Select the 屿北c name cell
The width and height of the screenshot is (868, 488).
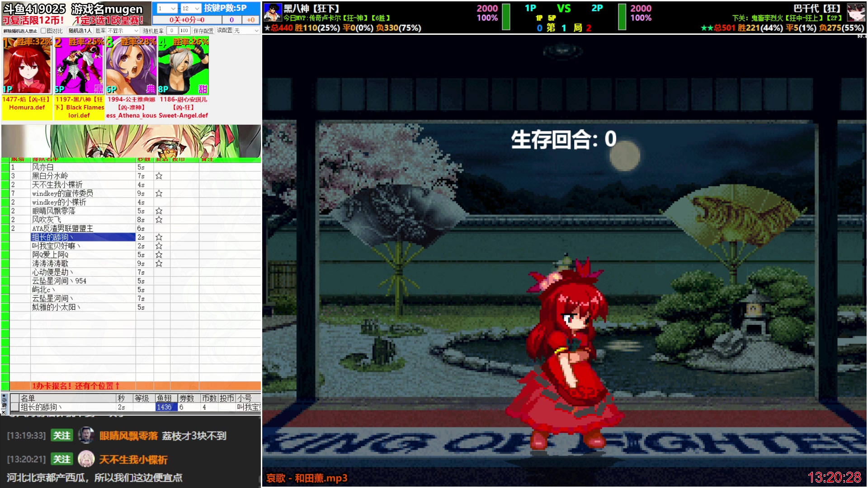83,290
